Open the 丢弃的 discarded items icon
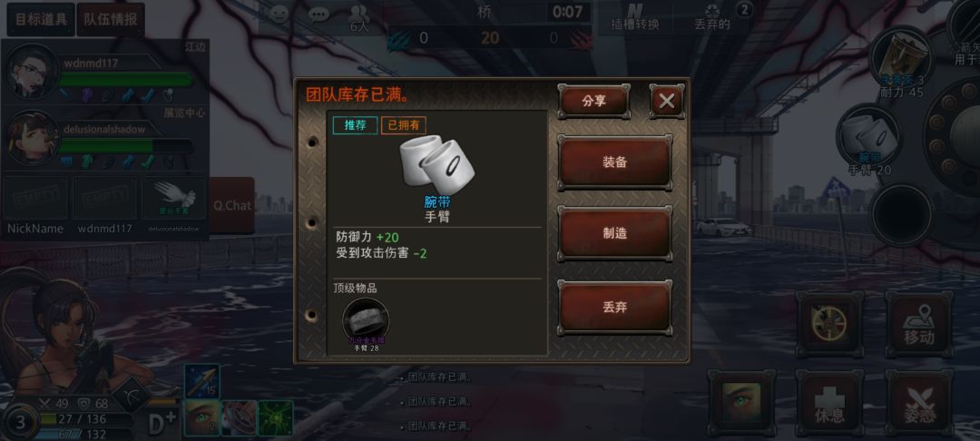 [x=712, y=17]
